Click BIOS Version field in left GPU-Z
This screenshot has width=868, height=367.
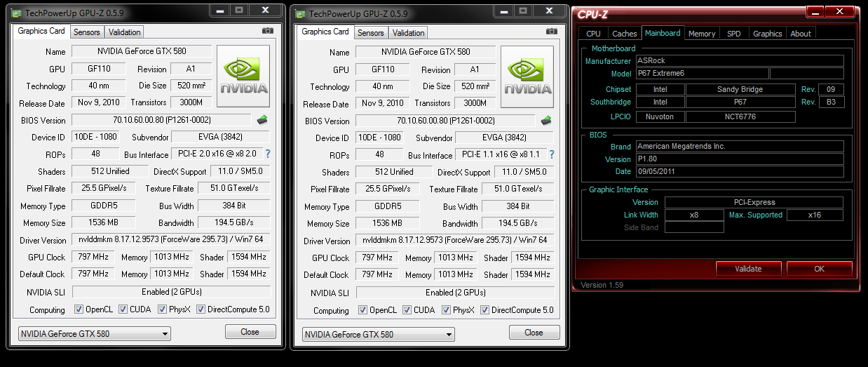[161, 120]
